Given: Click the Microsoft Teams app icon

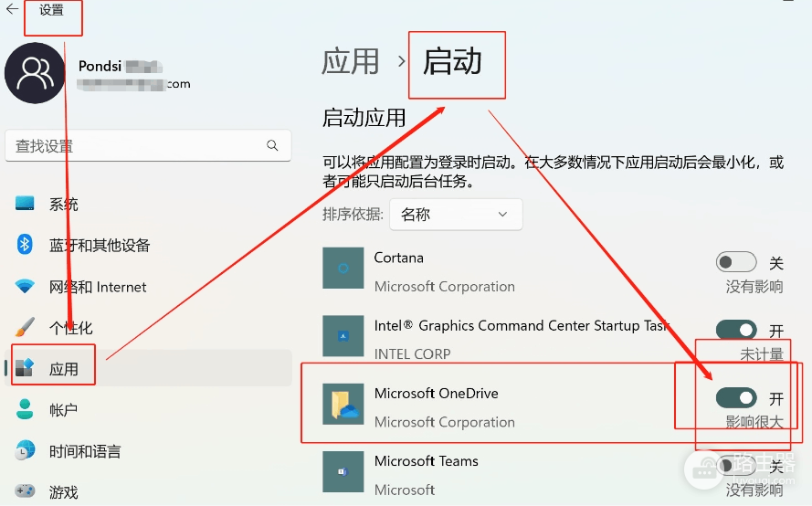Looking at the screenshot, I should coord(343,471).
